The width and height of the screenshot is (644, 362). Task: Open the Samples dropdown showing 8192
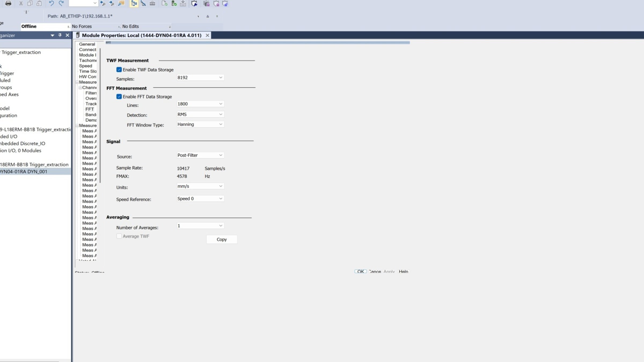pyautogui.click(x=200, y=77)
